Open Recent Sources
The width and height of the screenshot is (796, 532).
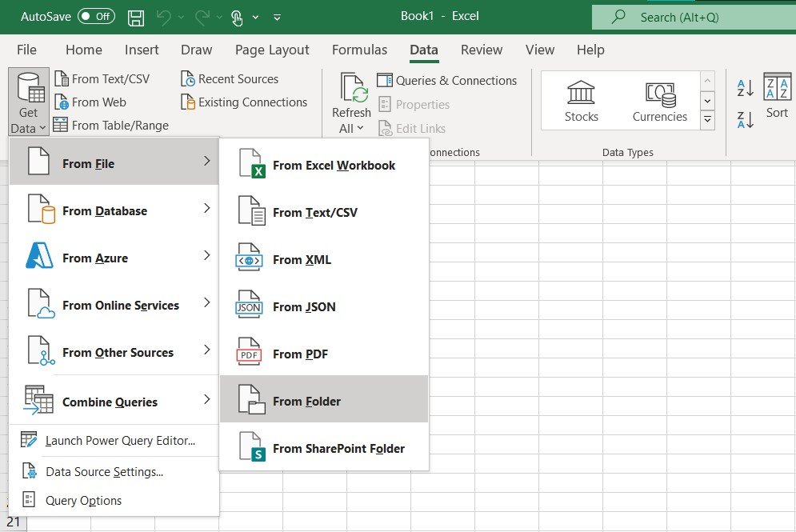(230, 79)
